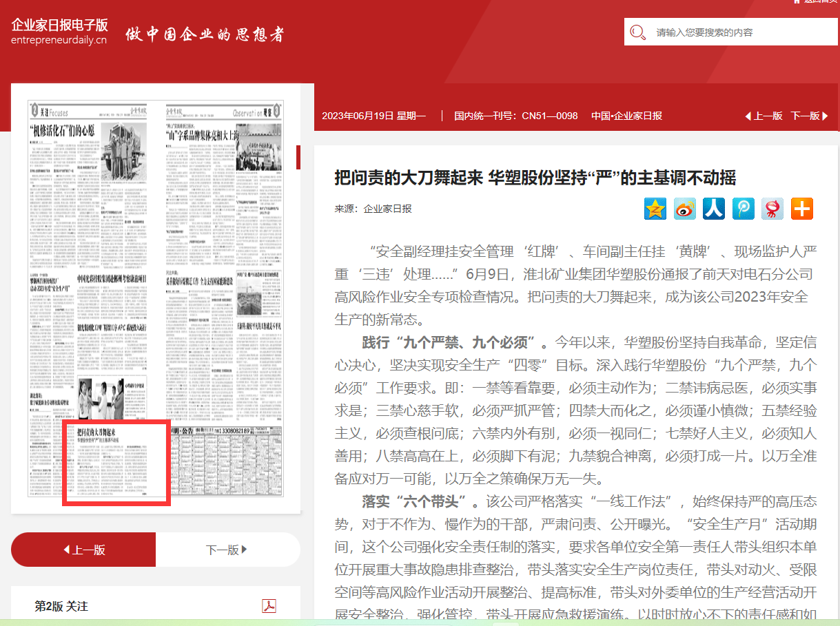The height and width of the screenshot is (626, 840).
Task: Go to next edition in header bar
Action: click(x=809, y=116)
